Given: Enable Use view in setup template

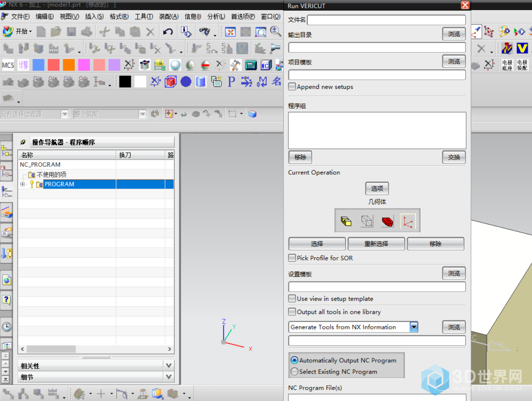Looking at the screenshot, I should pyautogui.click(x=292, y=298).
